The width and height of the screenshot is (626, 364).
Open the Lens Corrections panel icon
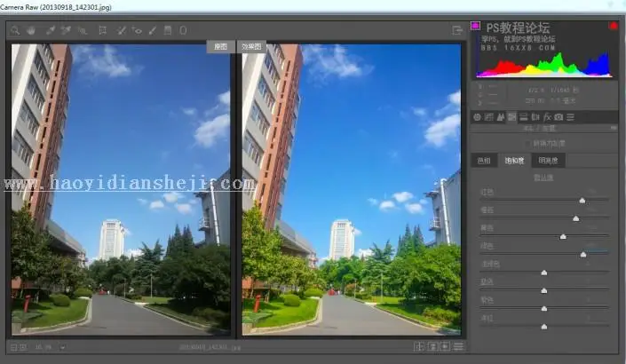pos(535,117)
